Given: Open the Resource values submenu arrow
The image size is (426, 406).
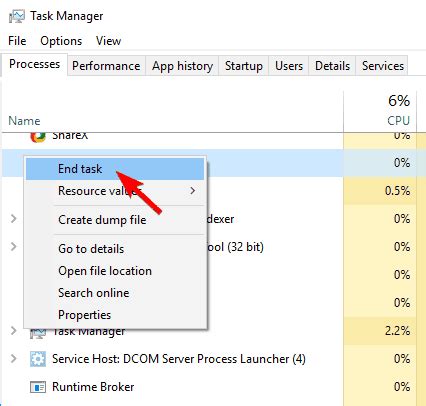Looking at the screenshot, I should pos(192,191).
